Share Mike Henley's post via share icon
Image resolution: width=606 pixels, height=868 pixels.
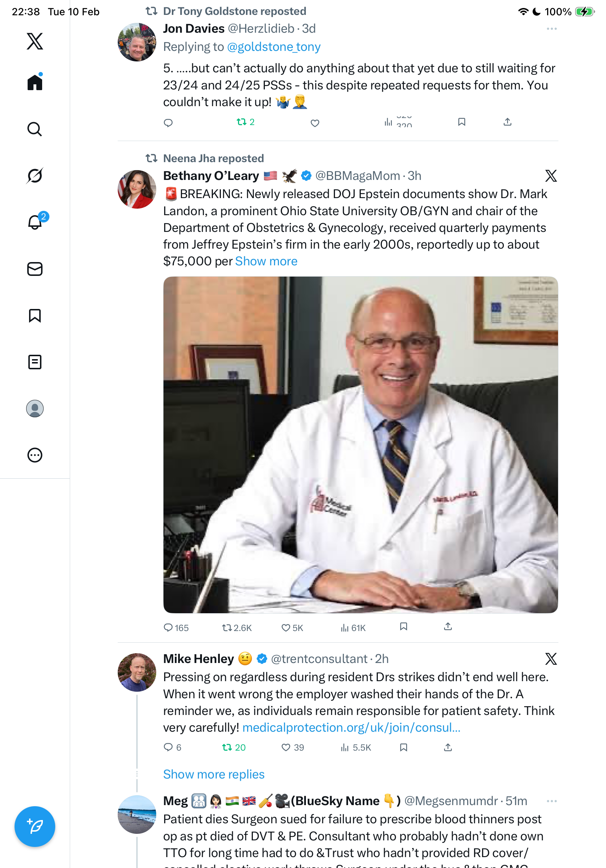pos(448,747)
